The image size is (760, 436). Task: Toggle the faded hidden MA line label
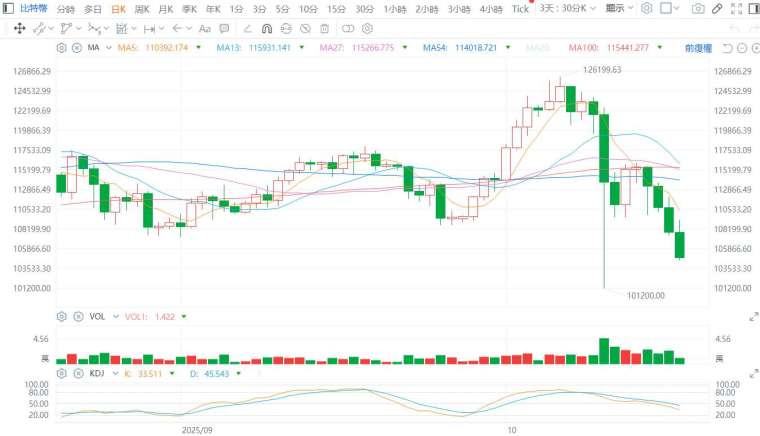tap(538, 48)
